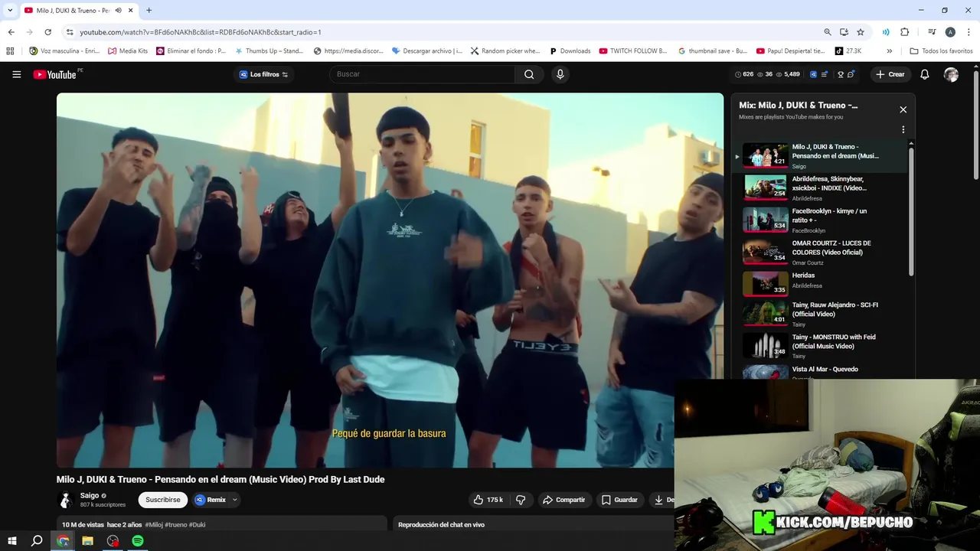Show more bookmarks with double chevron
This screenshot has width=980, height=551.
[889, 51]
